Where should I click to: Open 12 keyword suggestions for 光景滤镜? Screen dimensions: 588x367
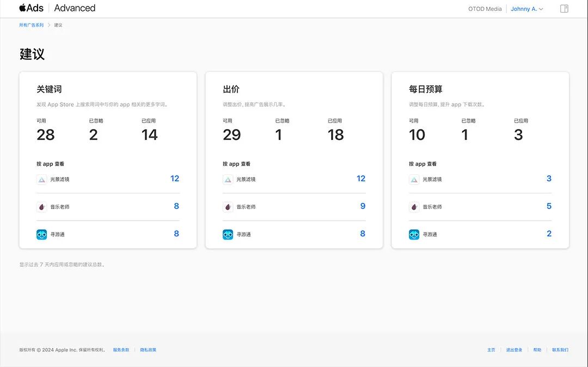pyautogui.click(x=175, y=179)
